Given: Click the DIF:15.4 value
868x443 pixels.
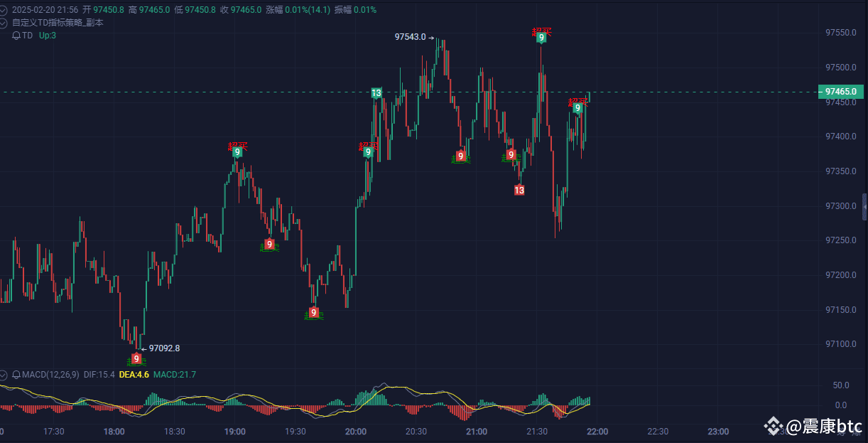Looking at the screenshot, I should pos(99,375).
